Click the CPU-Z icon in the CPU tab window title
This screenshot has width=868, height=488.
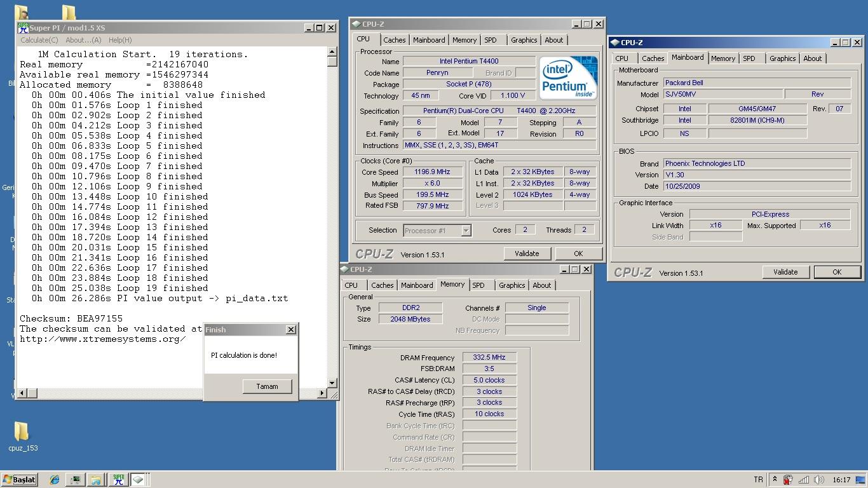click(x=356, y=24)
